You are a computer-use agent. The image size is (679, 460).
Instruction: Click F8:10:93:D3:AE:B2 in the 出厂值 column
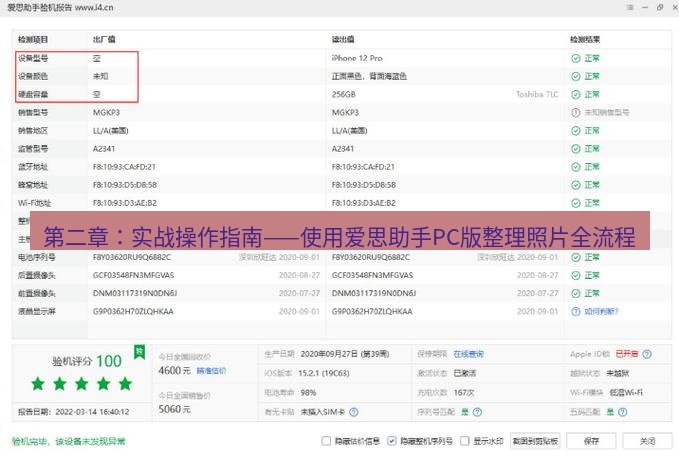tap(125, 203)
